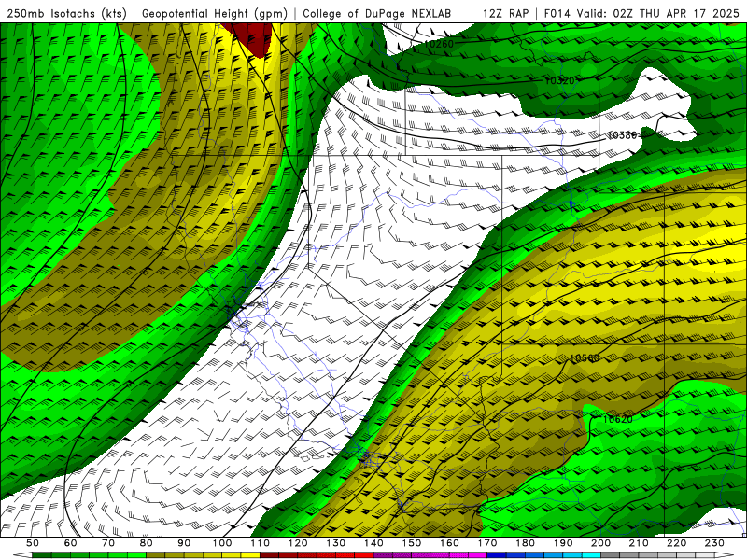Click the 210 value on the color scale

pos(639,543)
